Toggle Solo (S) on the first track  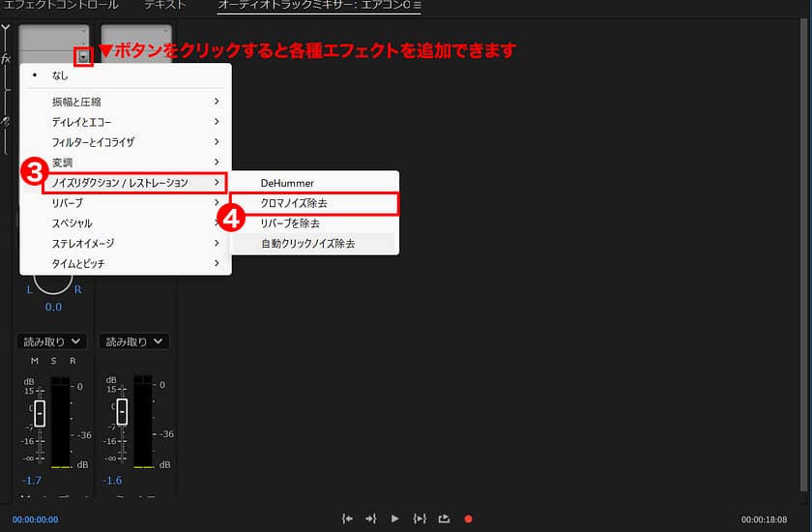54,361
